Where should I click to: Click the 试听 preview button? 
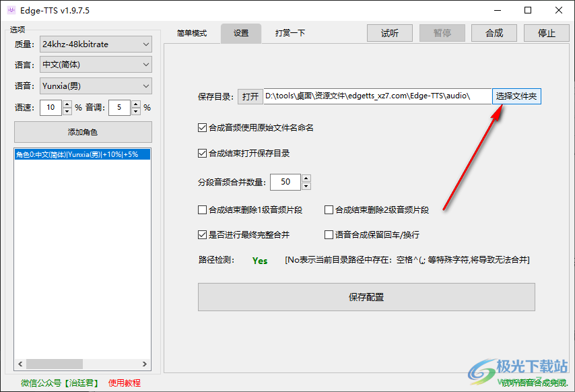390,34
